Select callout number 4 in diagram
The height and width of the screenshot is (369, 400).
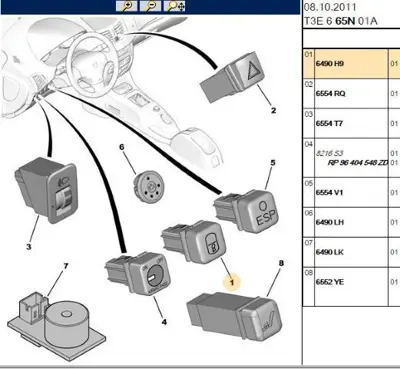tap(164, 322)
